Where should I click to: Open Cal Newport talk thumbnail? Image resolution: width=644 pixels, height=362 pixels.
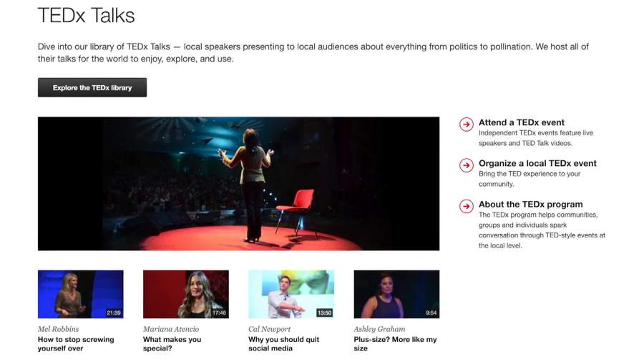291,293
